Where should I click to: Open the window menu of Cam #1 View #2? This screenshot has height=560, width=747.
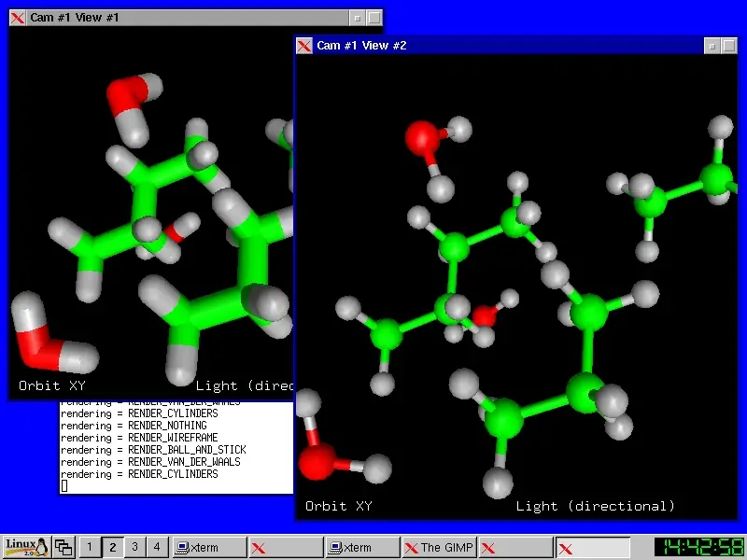[x=303, y=45]
